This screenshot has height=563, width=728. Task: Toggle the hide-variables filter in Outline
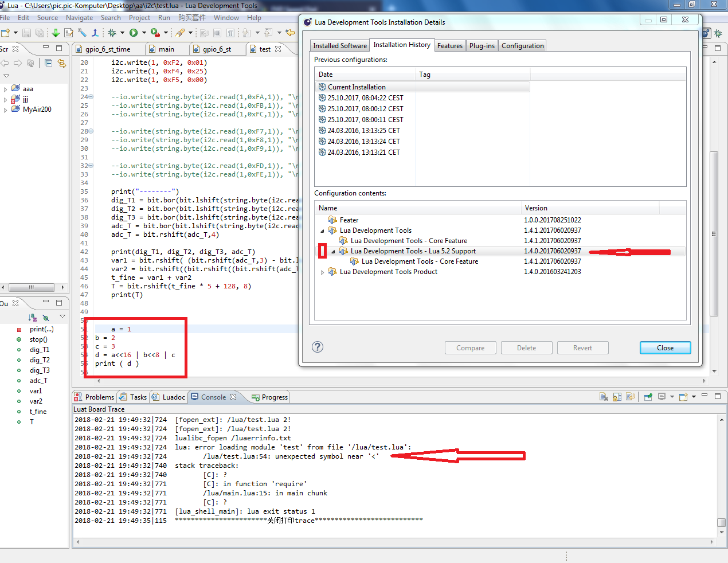pyautogui.click(x=46, y=317)
